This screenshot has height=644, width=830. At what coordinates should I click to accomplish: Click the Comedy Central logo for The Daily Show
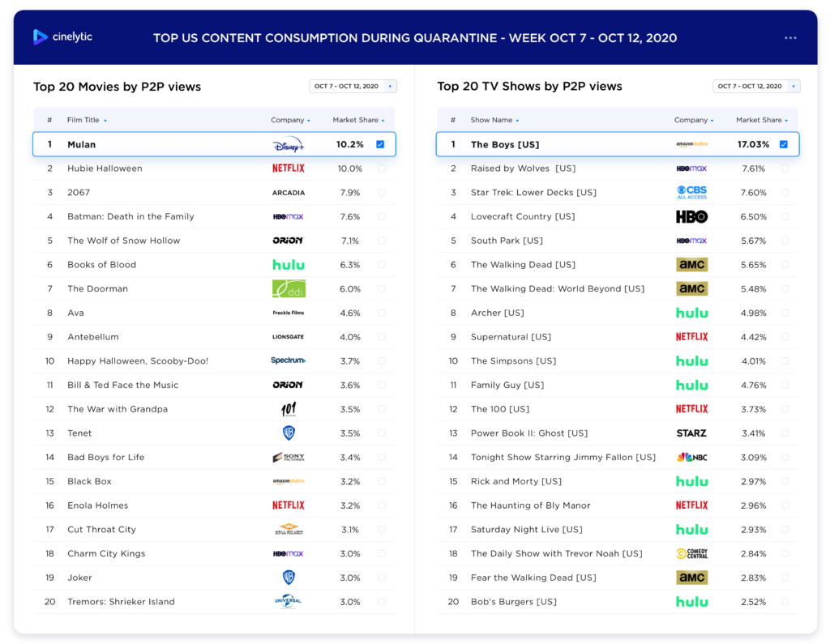692,553
